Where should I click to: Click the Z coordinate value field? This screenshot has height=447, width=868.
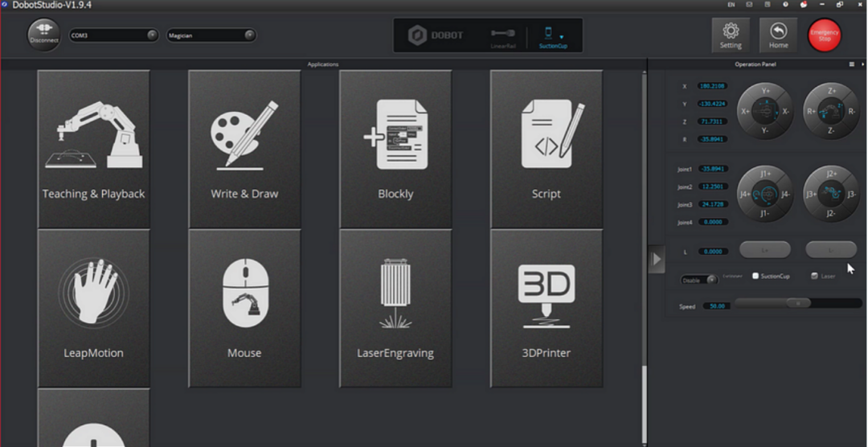click(x=712, y=122)
